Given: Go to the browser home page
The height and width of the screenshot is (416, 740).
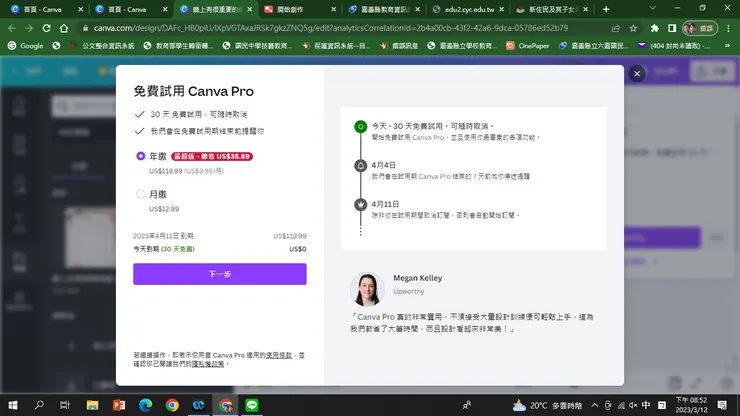Looking at the screenshot, I should click(x=64, y=28).
